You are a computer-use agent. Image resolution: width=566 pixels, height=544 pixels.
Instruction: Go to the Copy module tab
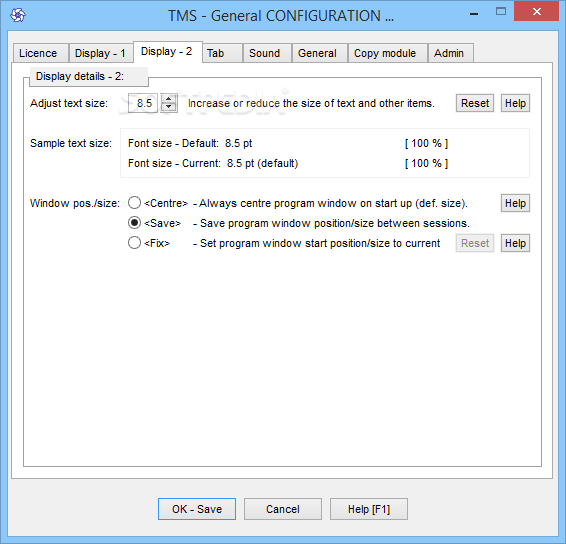coord(388,53)
